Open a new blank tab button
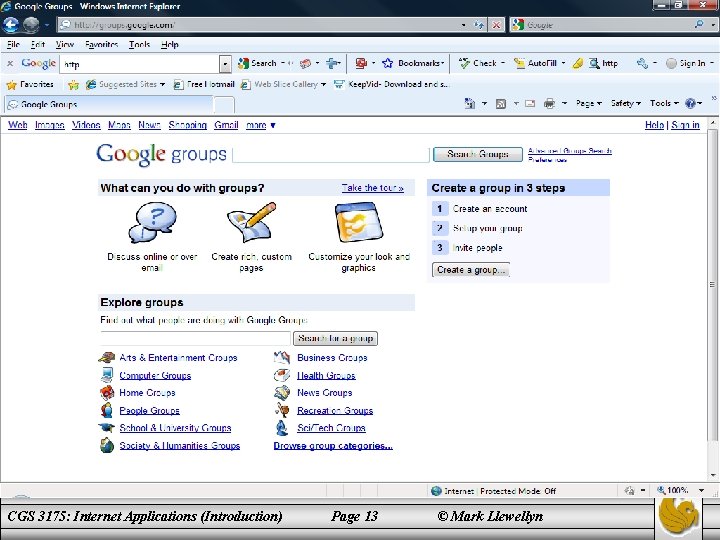Image resolution: width=720 pixels, height=540 pixels. (x=224, y=105)
